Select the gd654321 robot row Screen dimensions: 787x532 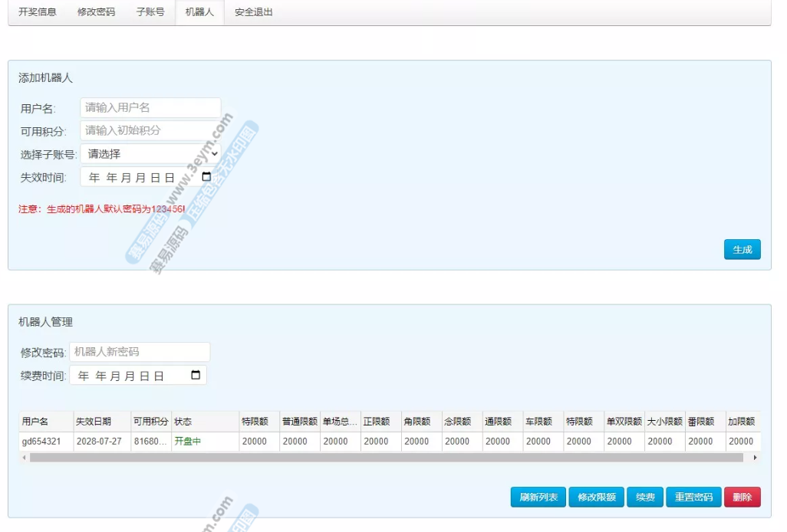[46, 442]
